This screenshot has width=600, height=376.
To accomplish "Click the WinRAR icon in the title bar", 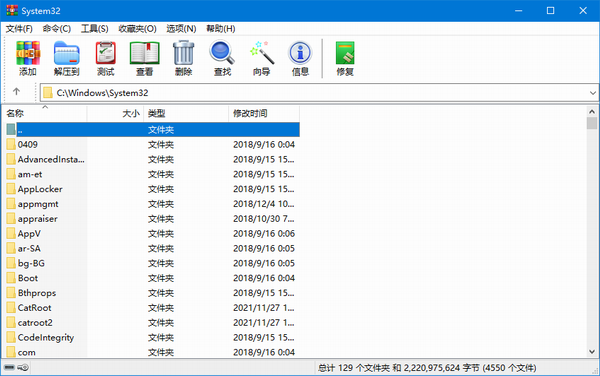I will coord(12,10).
